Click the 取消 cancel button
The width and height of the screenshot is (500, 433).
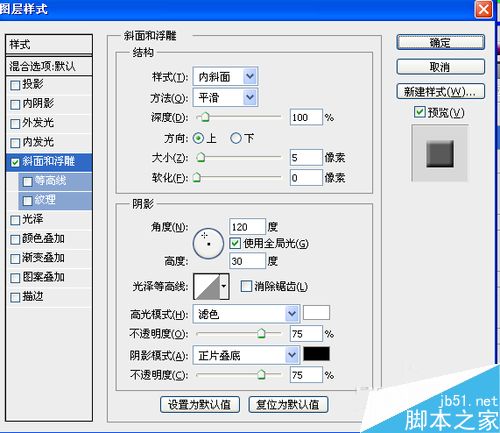click(440, 67)
